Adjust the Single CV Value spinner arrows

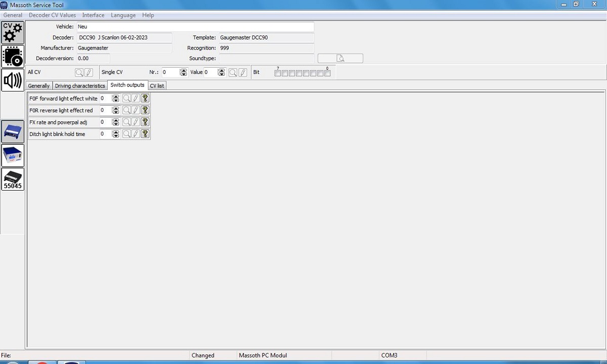coord(221,72)
